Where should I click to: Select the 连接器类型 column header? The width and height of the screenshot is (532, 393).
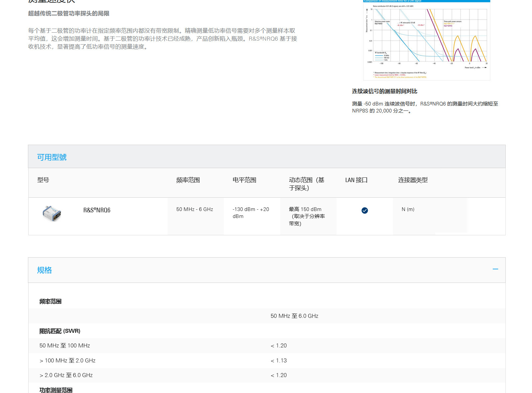[413, 180]
